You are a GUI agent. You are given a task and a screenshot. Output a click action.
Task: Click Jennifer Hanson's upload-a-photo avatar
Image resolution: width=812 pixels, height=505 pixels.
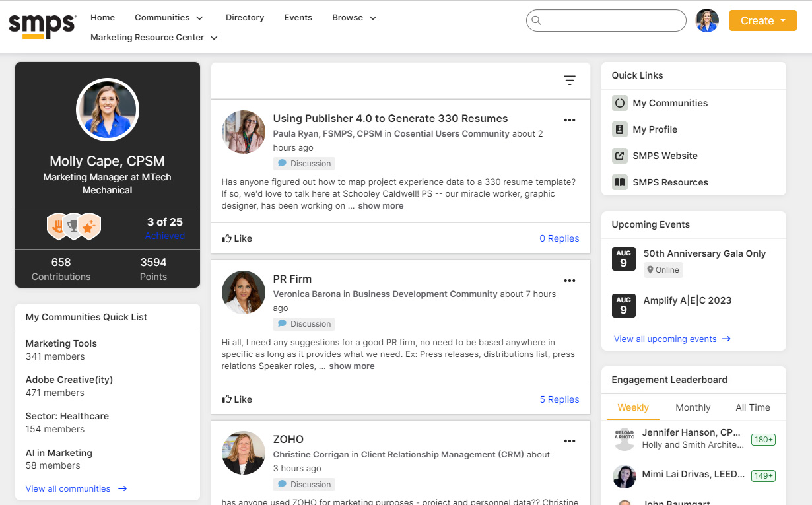tap(624, 439)
